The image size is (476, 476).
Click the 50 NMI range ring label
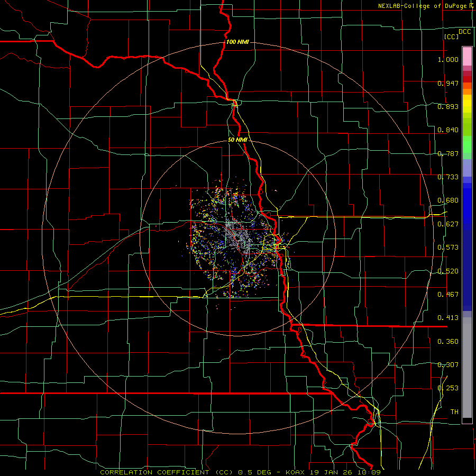pos(237,140)
